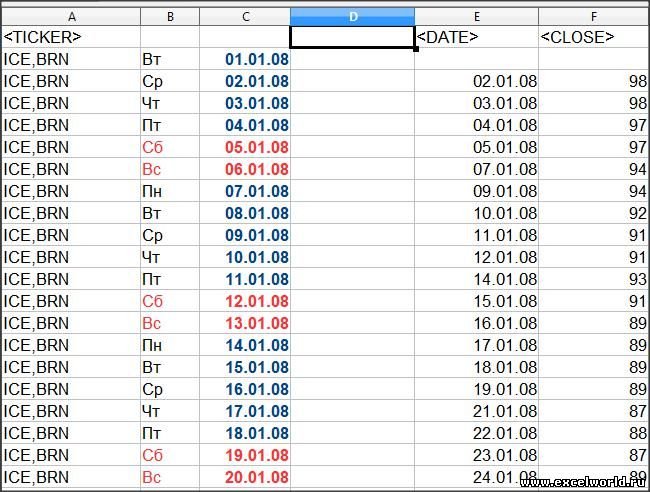Select close value 93 in column F

point(594,279)
